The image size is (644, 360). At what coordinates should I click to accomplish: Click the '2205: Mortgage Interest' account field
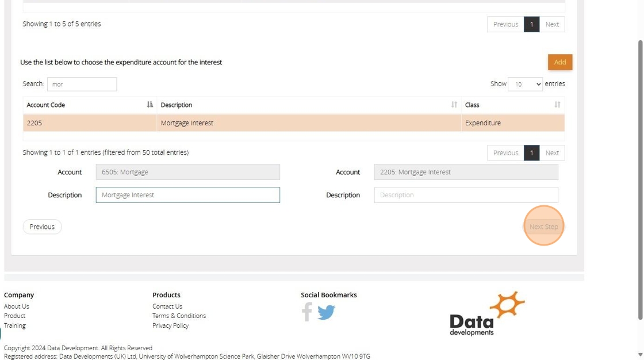[466, 172]
